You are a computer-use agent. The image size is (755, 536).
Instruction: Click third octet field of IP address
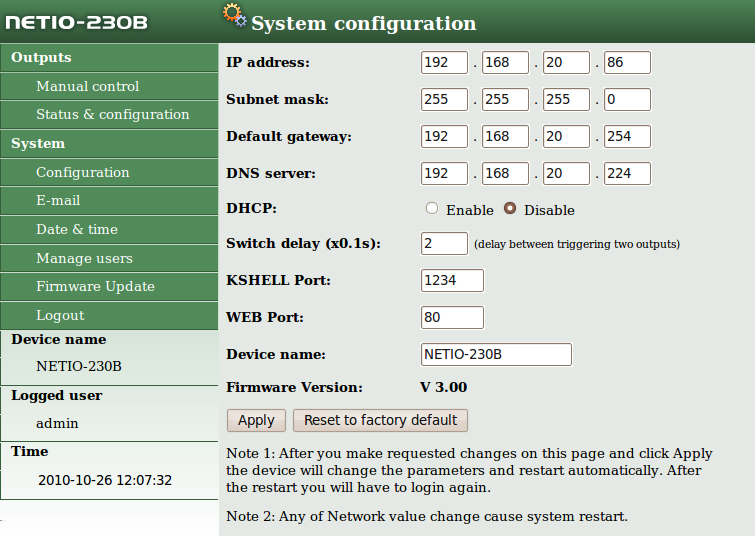(566, 63)
